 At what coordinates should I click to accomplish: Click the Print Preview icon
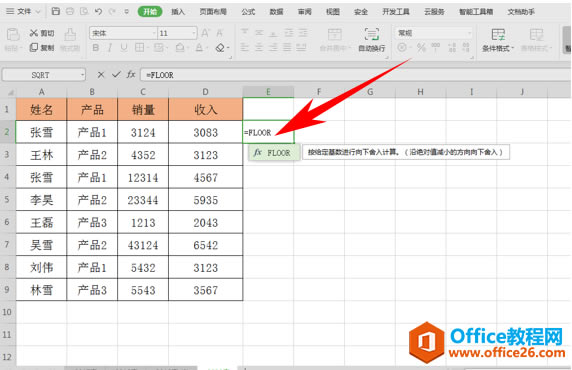click(x=84, y=11)
